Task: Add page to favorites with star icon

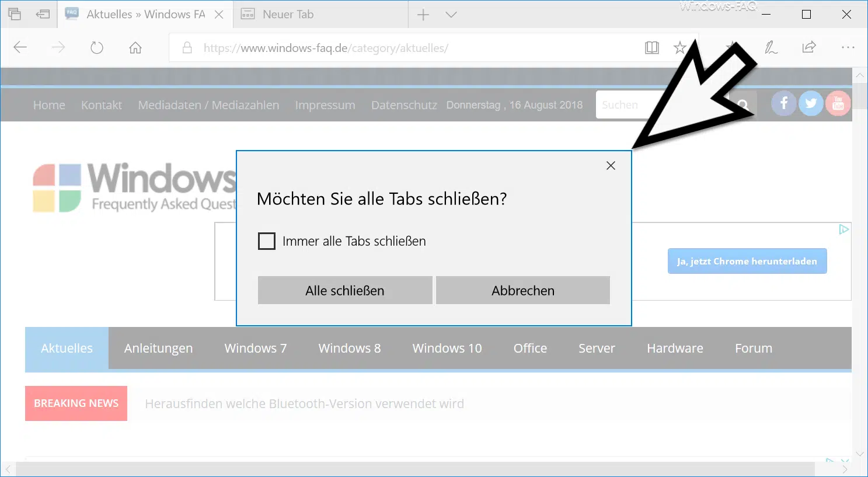Action: (679, 48)
